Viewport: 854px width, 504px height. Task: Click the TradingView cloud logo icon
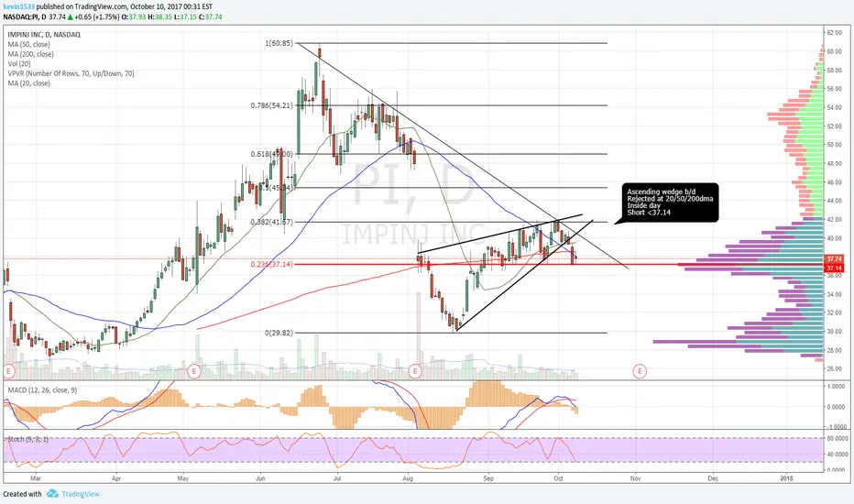[52, 494]
